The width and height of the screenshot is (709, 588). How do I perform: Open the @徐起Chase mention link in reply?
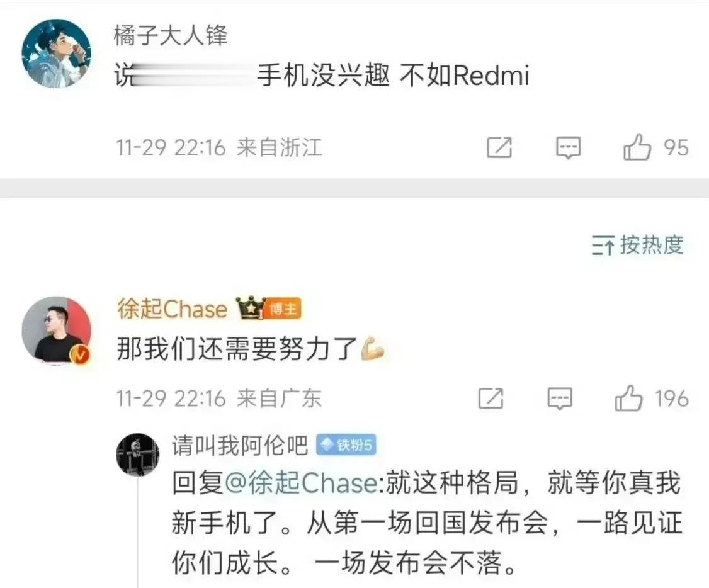click(x=301, y=483)
